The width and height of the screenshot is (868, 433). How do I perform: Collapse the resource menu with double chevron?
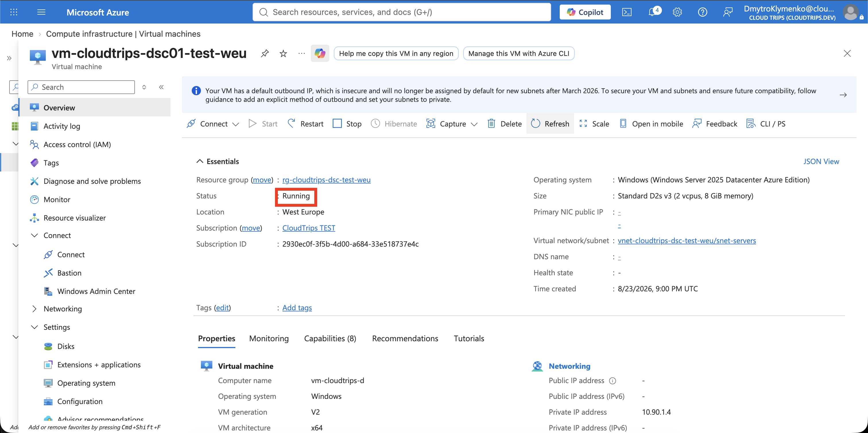(161, 87)
